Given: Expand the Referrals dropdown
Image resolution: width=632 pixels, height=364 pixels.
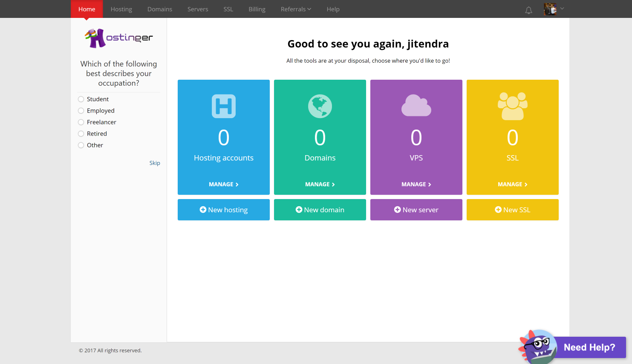Looking at the screenshot, I should 296,9.
